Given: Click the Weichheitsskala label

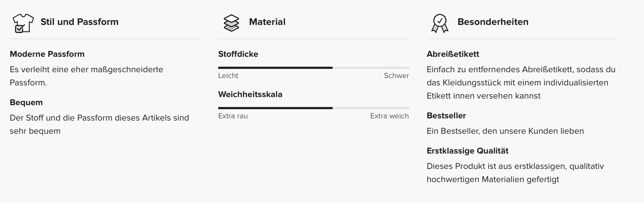Looking at the screenshot, I should 250,95.
